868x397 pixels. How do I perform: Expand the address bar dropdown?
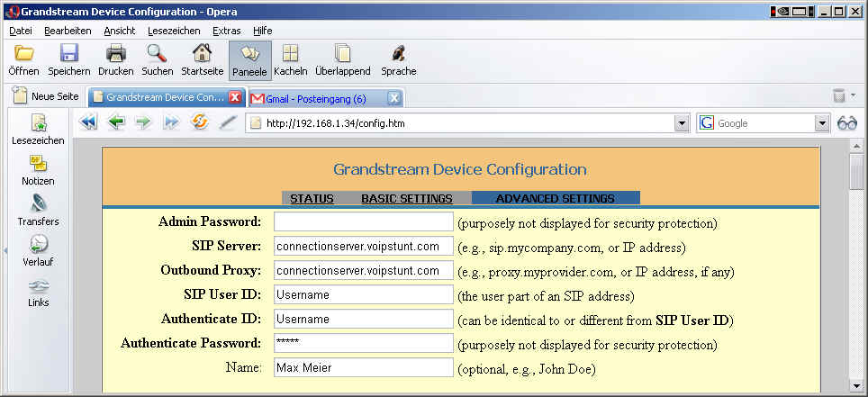(x=682, y=123)
